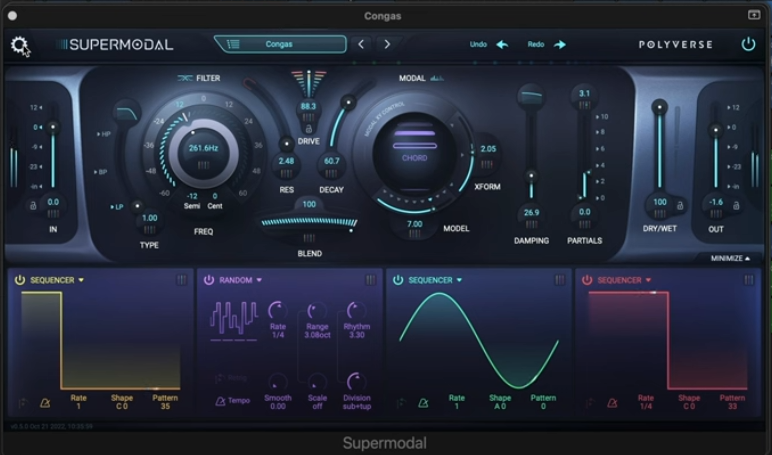
Task: Click the yellow sequencer metronome icon
Action: pyautogui.click(x=45, y=403)
